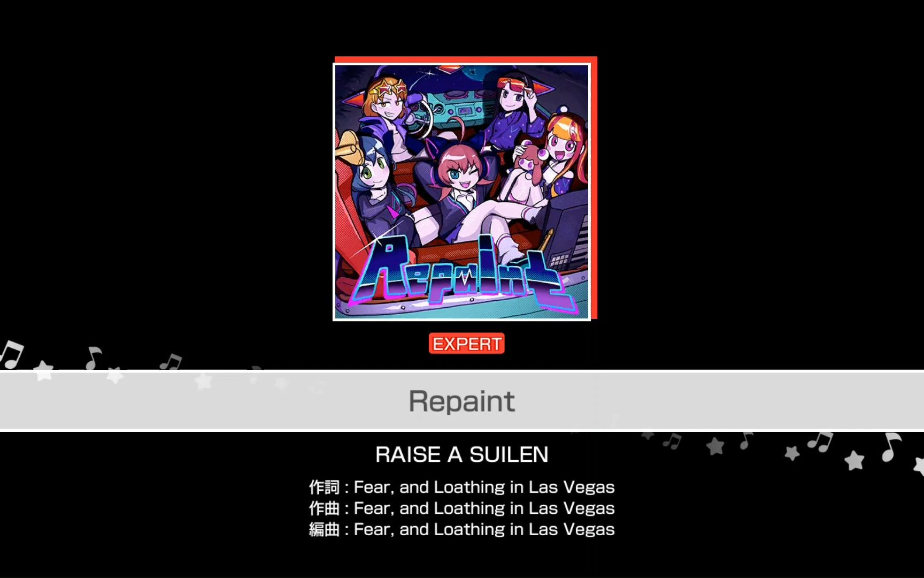924x578 pixels.
Task: Click the 作曲 composer credit line
Action: click(x=462, y=508)
